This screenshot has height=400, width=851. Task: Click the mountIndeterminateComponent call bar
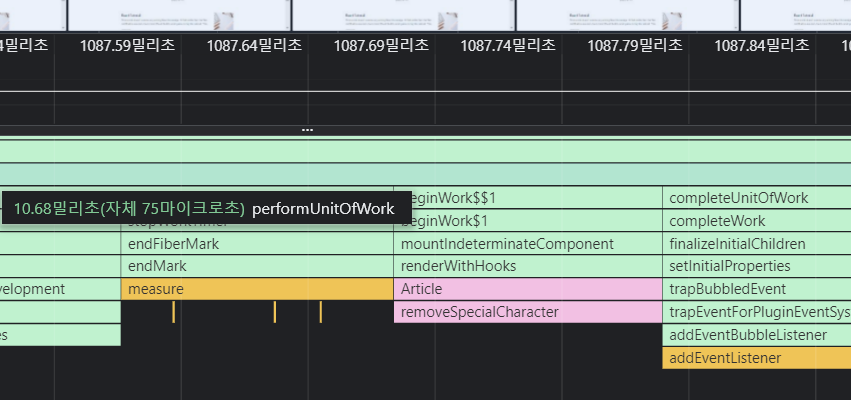pos(528,244)
